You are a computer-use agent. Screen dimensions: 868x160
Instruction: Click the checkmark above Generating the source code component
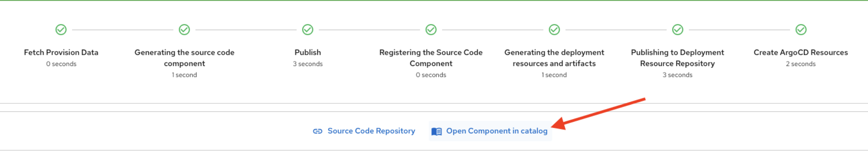[x=184, y=30]
